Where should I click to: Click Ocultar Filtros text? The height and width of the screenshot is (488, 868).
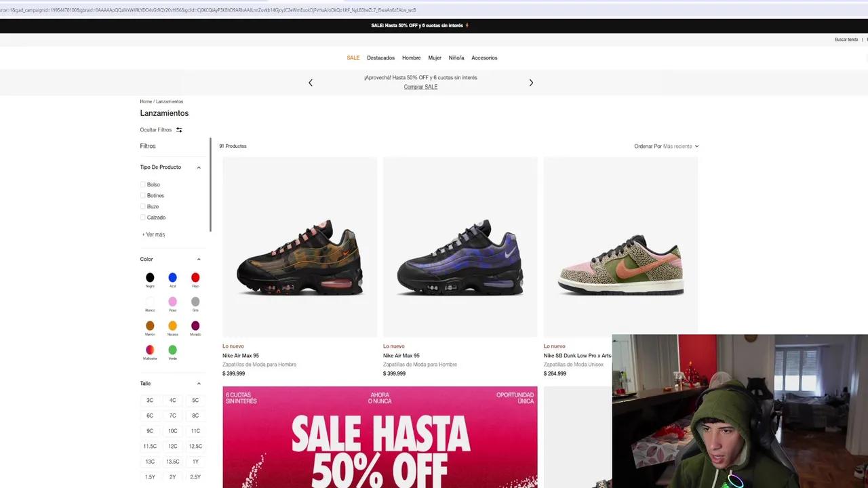pyautogui.click(x=156, y=129)
